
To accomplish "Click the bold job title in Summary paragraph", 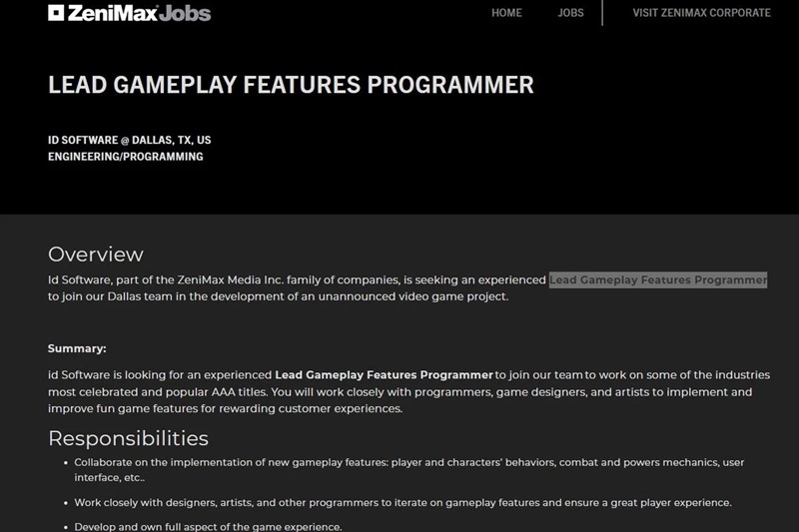I will (x=384, y=374).
